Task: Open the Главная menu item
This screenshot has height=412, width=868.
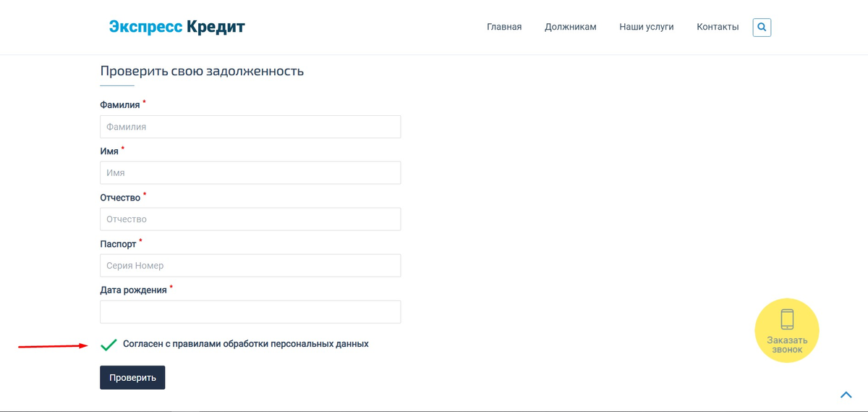Action: (504, 27)
